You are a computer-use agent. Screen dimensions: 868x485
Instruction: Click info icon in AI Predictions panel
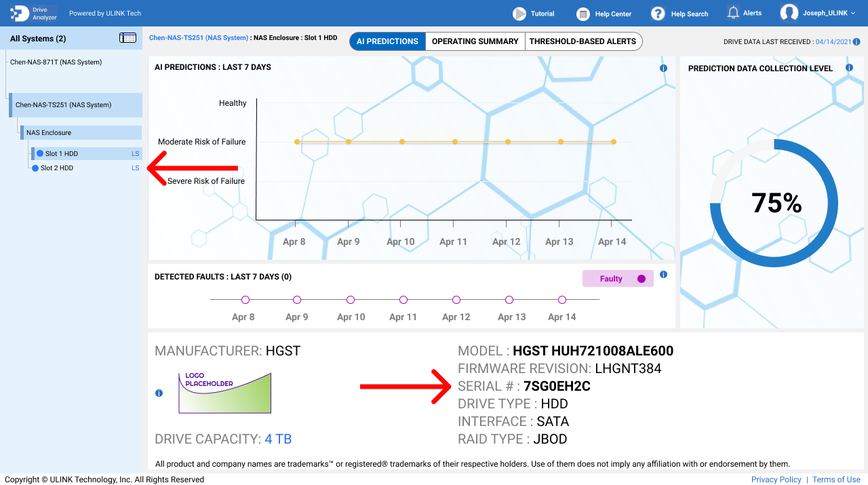coord(663,69)
